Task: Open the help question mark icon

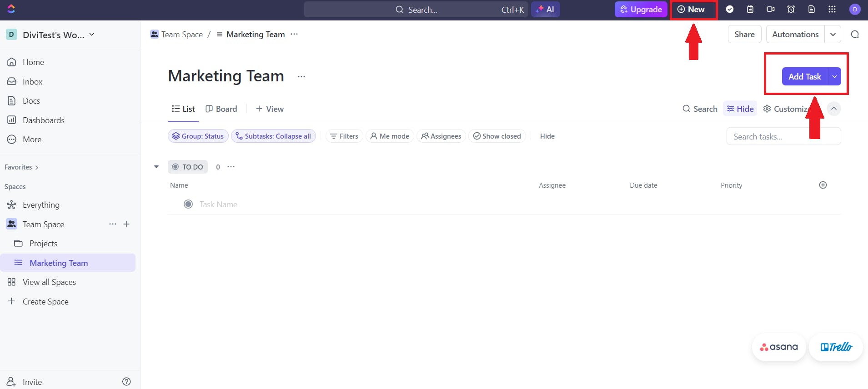Action: click(x=127, y=382)
